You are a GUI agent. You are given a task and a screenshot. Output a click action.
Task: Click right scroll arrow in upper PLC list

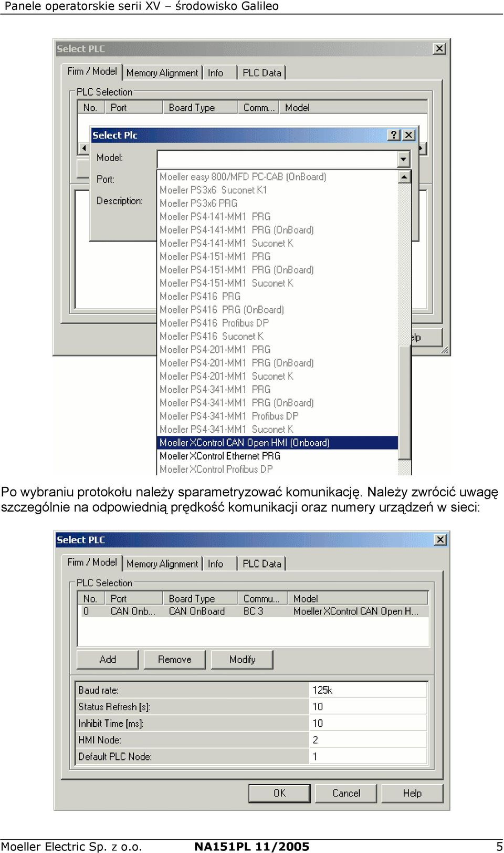(x=421, y=148)
